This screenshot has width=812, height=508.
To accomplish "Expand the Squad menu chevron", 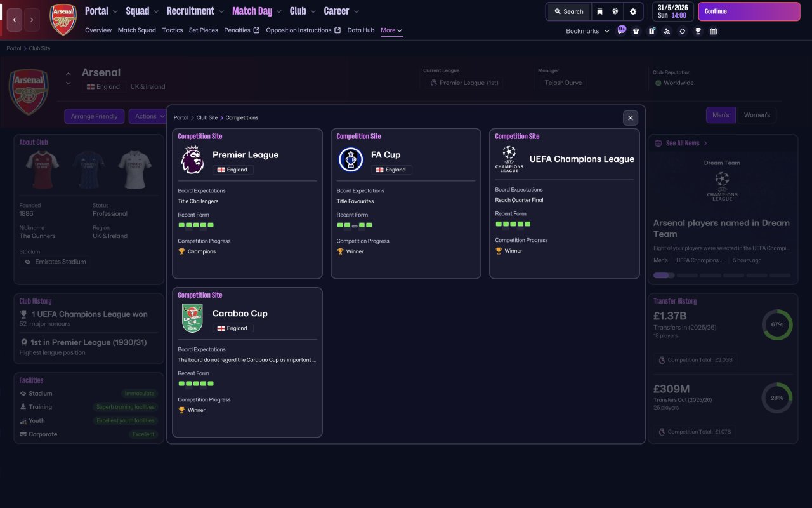I will (155, 11).
